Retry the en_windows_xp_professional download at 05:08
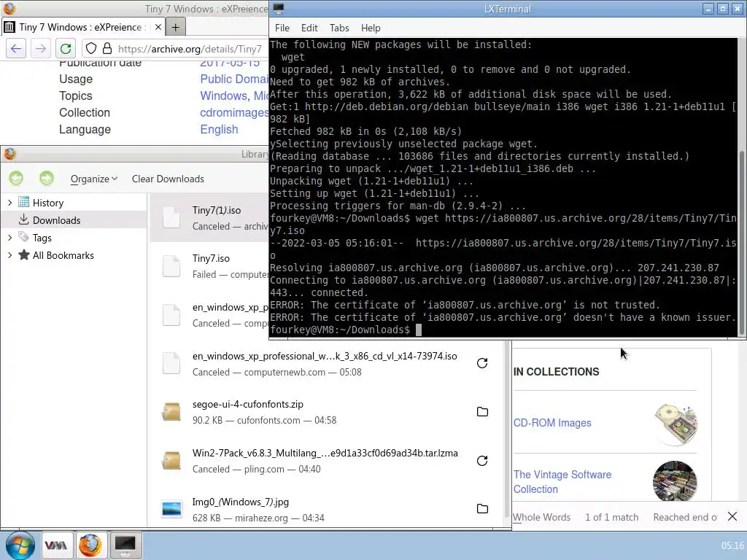 pos(482,363)
